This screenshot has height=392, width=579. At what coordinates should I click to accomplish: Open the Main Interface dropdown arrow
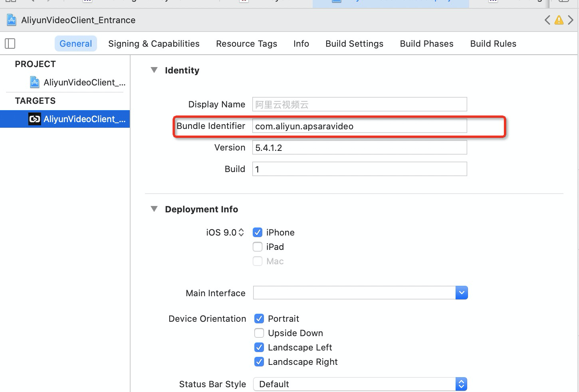pyautogui.click(x=462, y=293)
